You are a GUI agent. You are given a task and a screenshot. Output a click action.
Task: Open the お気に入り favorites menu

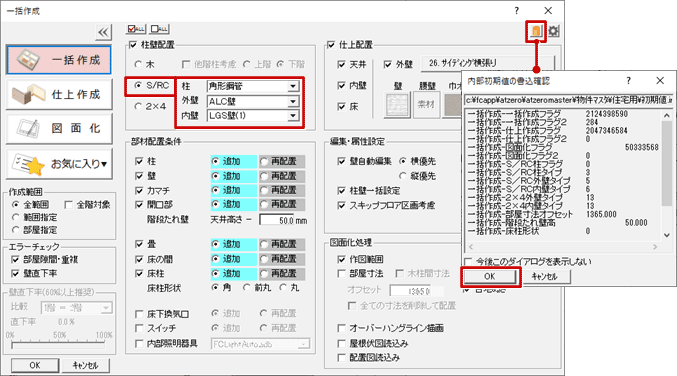click(x=59, y=164)
